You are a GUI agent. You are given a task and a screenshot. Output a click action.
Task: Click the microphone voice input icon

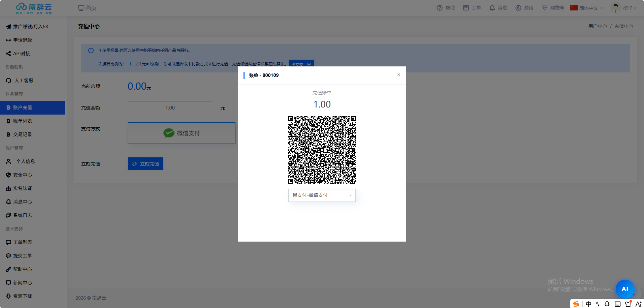click(607, 304)
